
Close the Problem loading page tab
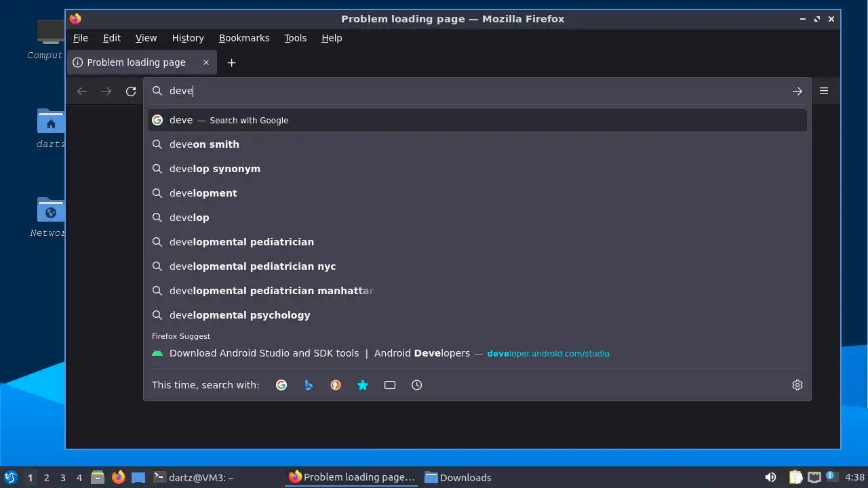(206, 62)
